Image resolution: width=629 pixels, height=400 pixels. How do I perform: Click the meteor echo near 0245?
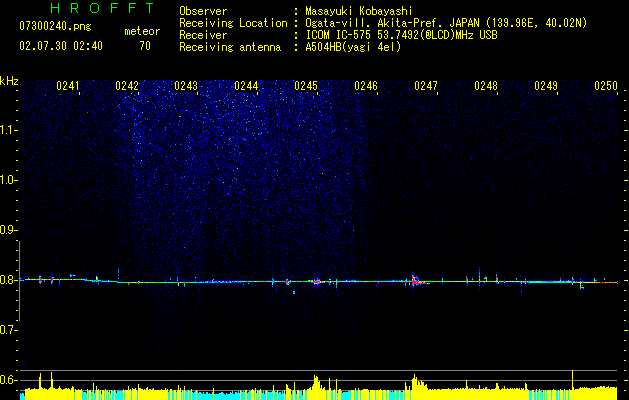[316, 282]
